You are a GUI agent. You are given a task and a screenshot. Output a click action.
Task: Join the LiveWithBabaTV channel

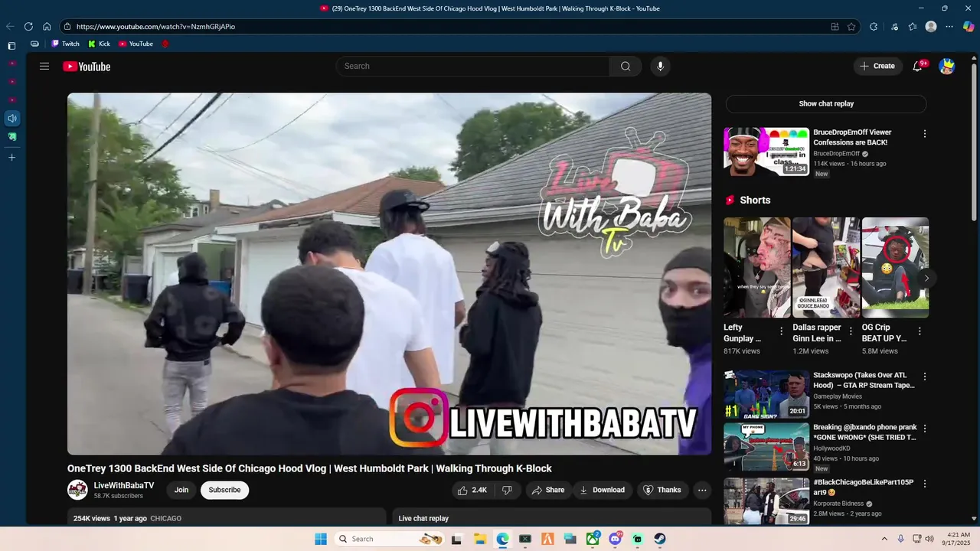pyautogui.click(x=181, y=490)
